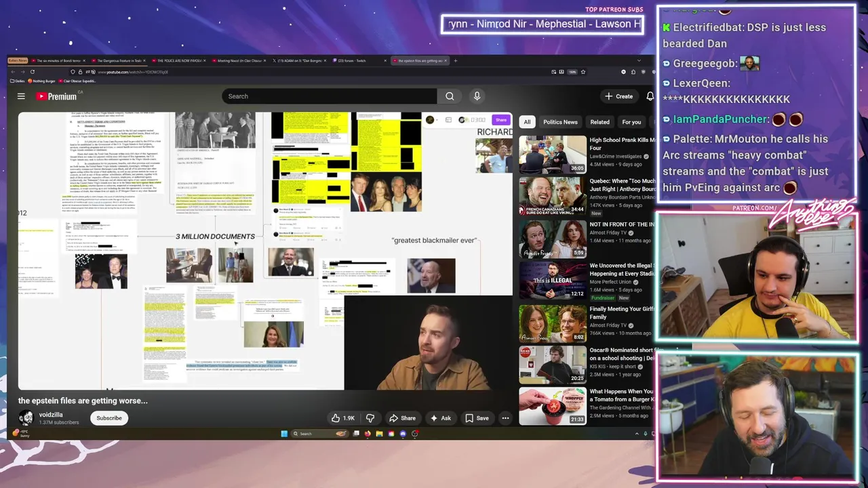Open High School Prank Kills video thumbnail

click(553, 155)
